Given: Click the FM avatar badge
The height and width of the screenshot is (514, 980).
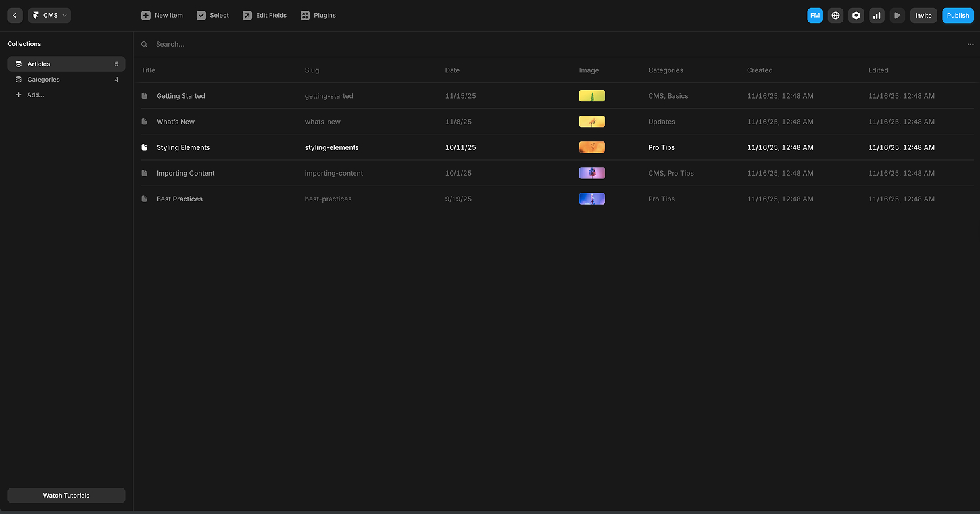Looking at the screenshot, I should pyautogui.click(x=815, y=15).
